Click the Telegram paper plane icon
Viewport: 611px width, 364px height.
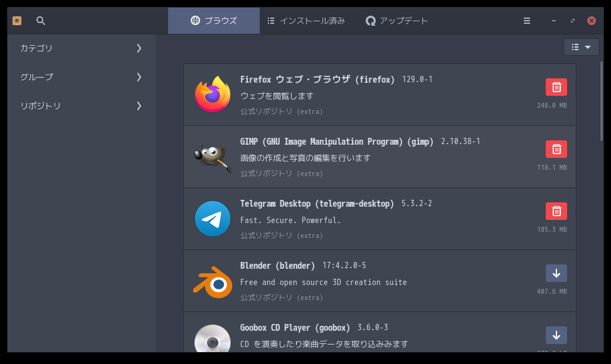[x=213, y=219]
